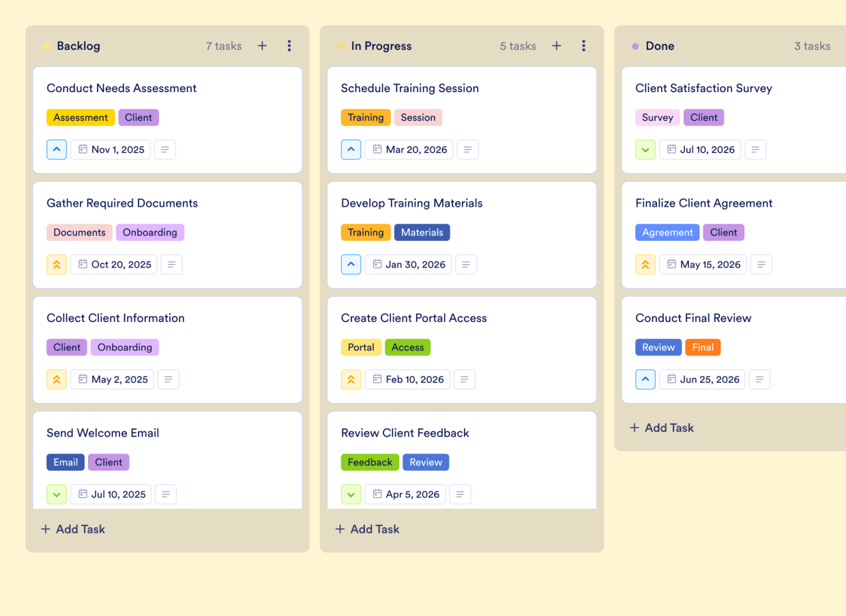Click the calendar icon on Client Satisfaction Survey

tap(671, 149)
